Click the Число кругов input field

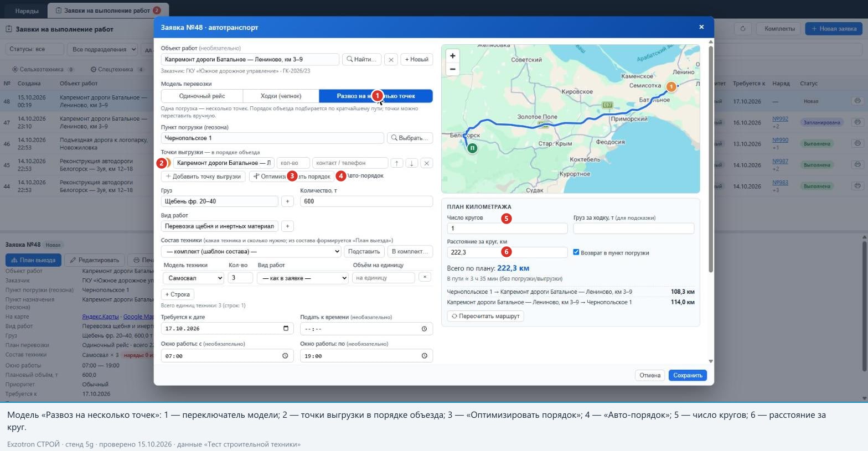[507, 229]
